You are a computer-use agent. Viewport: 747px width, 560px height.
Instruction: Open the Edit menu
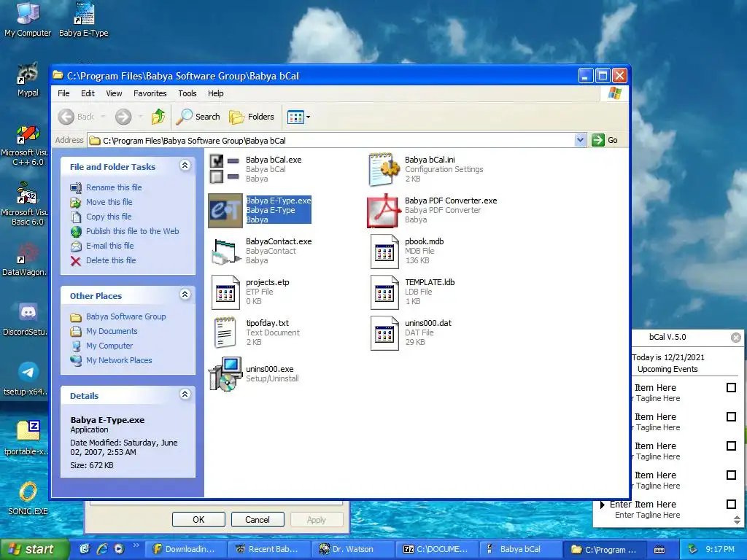88,93
